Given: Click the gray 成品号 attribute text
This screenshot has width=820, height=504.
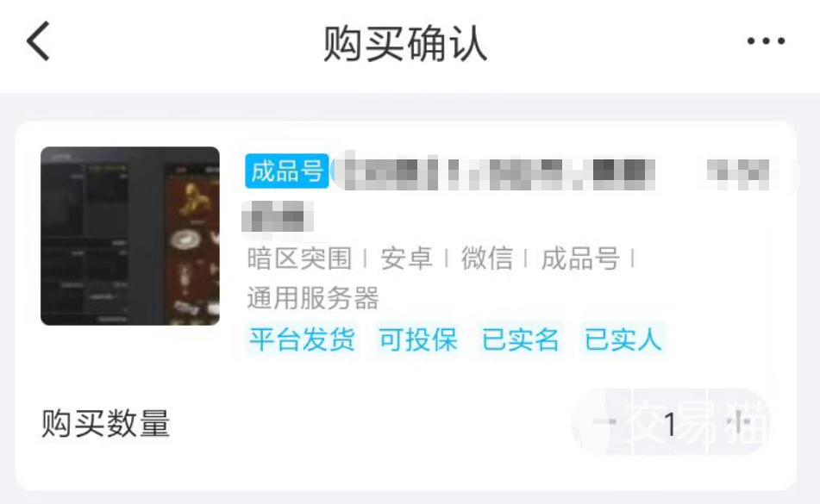Looking at the screenshot, I should pyautogui.click(x=580, y=258).
